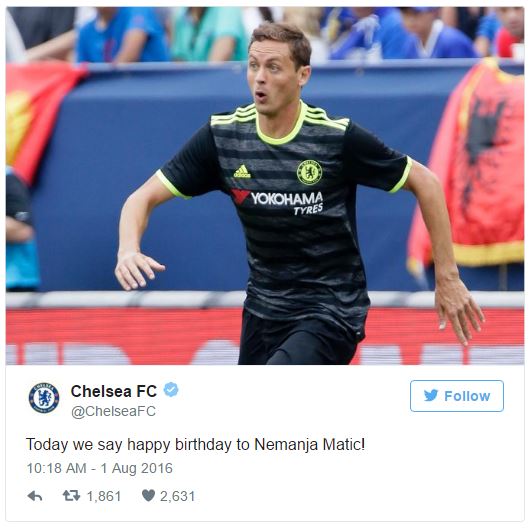The width and height of the screenshot is (532, 528).
Task: Click the Chelsea crest on the jersey
Action: point(309,172)
